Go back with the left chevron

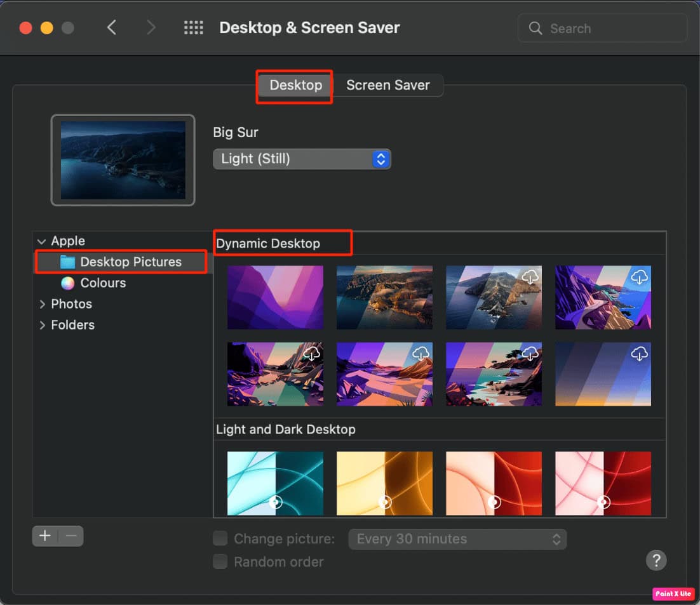[x=112, y=28]
